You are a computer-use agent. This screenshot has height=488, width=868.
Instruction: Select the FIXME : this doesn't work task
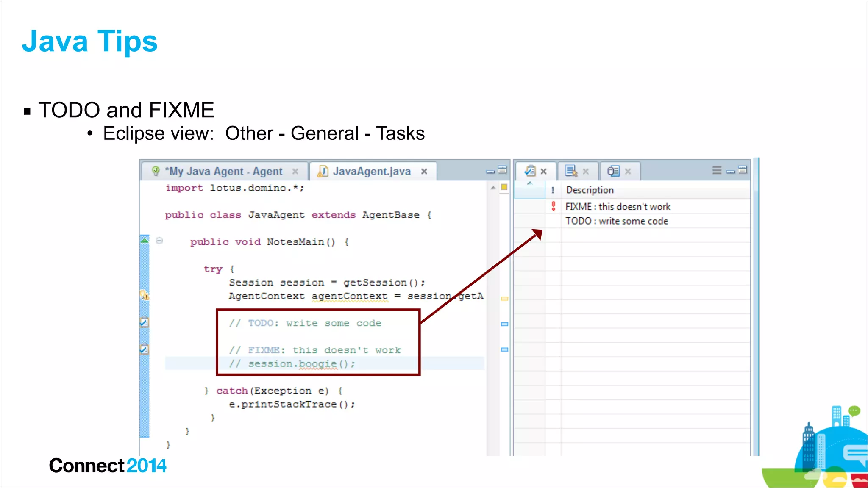(x=618, y=207)
